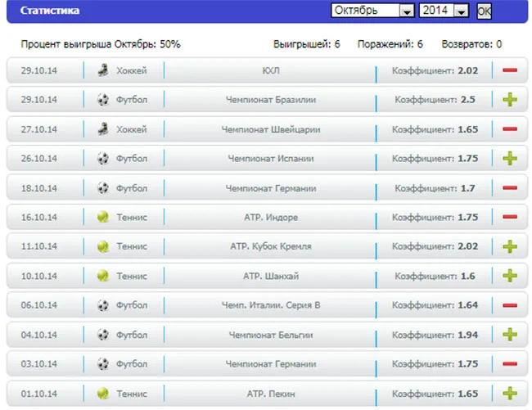The width and height of the screenshot is (532, 410).
Task: Click soccer ball icon for Чемпионат Бельгии
Action: [103, 335]
